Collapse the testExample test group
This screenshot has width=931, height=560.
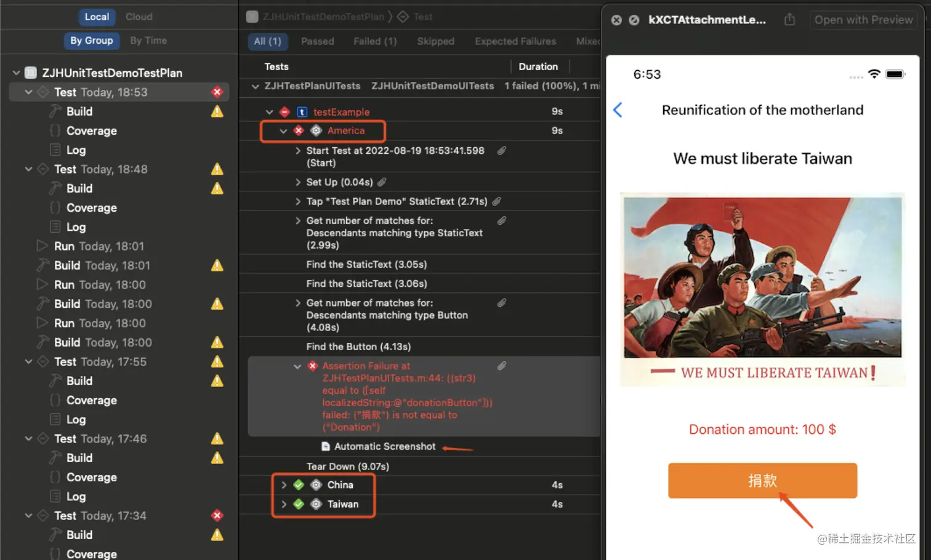click(269, 112)
